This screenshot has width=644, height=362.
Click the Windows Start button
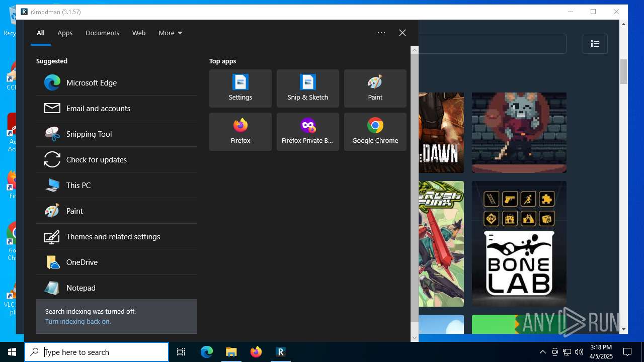[x=12, y=352]
